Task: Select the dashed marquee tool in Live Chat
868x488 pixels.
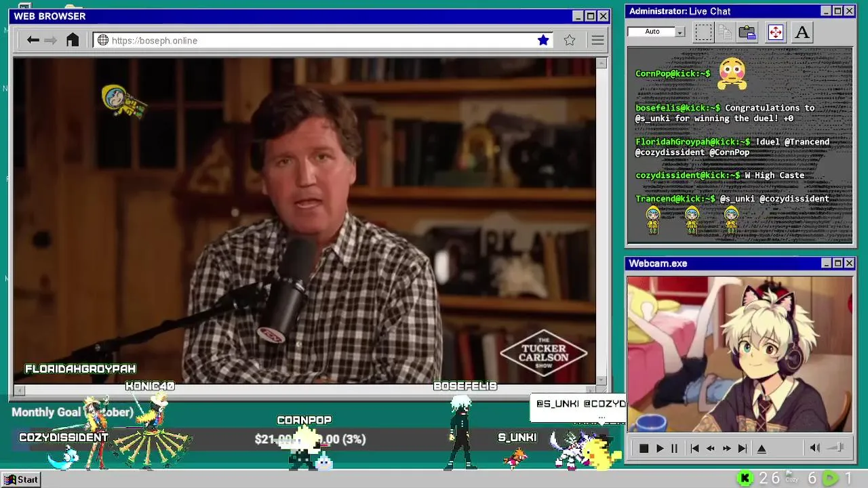Action: click(703, 32)
